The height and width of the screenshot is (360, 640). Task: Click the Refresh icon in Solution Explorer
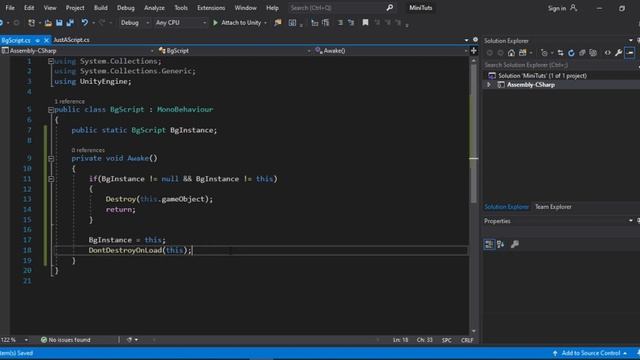tap(571, 53)
